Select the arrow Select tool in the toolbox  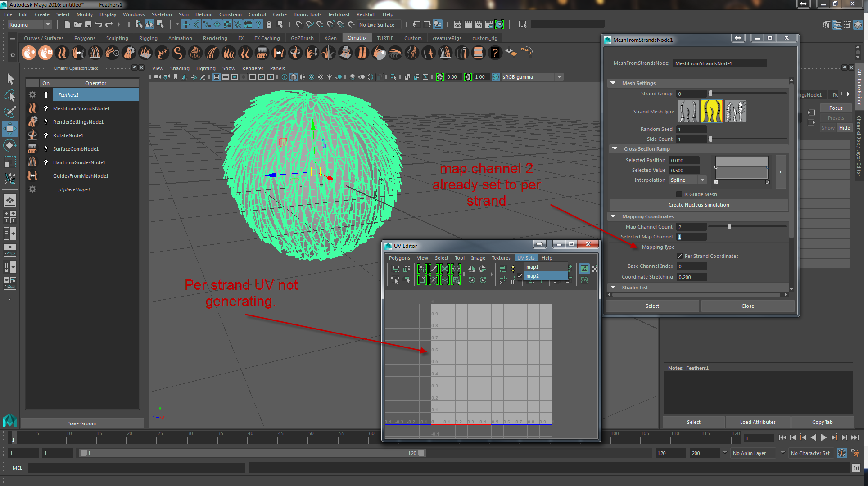click(x=10, y=79)
